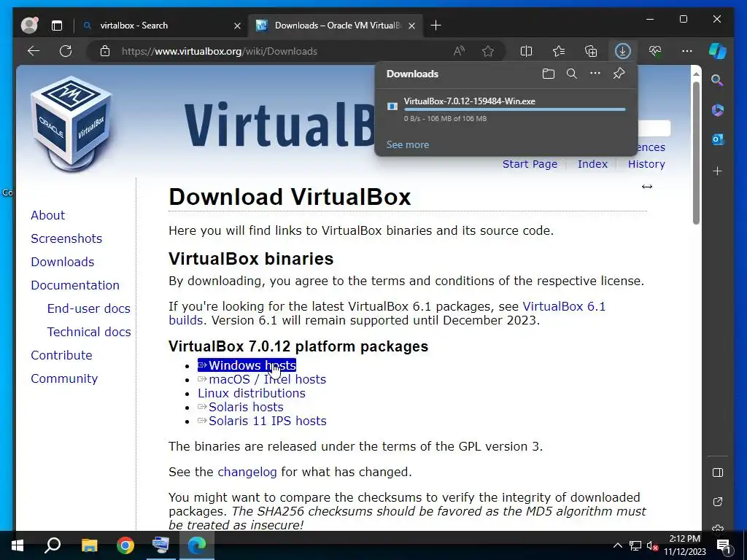The width and height of the screenshot is (747, 560).
Task: Toggle the Downloads toolbar icon
Action: [x=623, y=51]
